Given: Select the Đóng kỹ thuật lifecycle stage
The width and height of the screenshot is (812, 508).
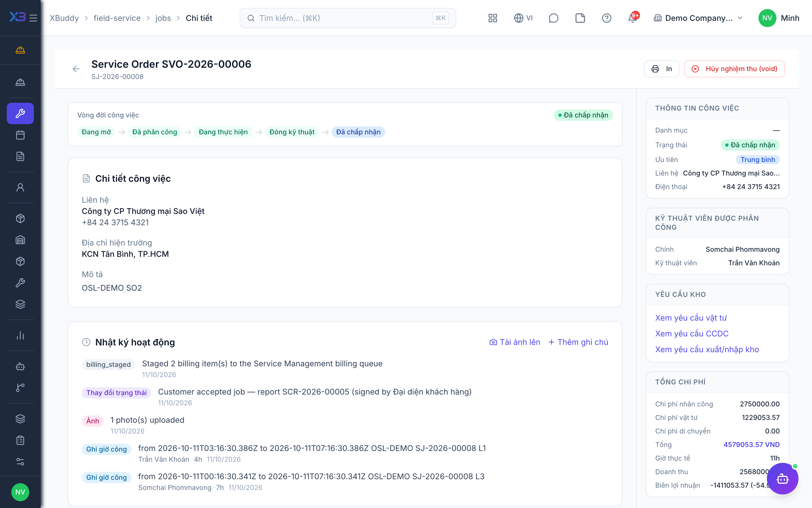Looking at the screenshot, I should (292, 132).
